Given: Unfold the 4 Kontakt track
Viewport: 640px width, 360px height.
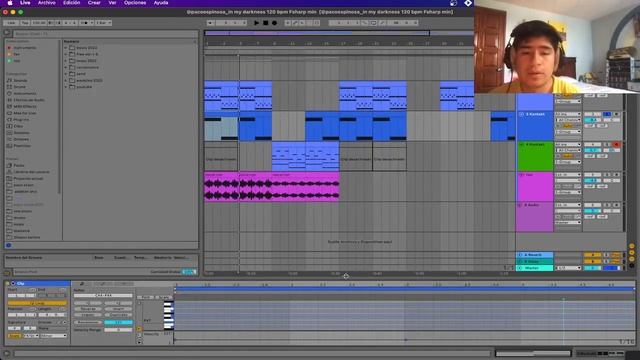Looking at the screenshot, I should (521, 144).
